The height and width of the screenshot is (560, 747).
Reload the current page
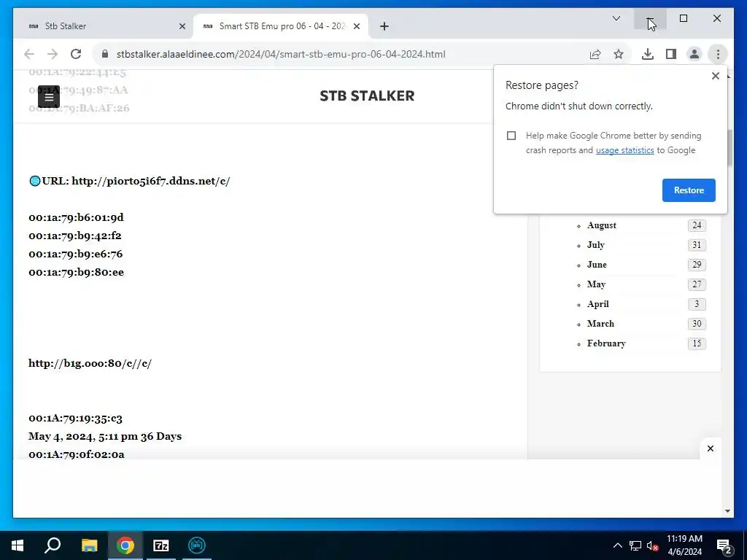pos(76,54)
